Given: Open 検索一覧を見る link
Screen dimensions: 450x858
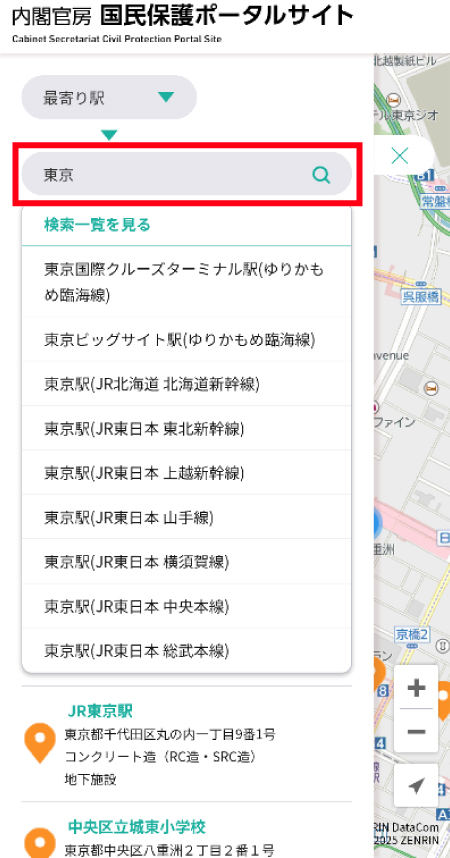Looking at the screenshot, I should point(97,225).
